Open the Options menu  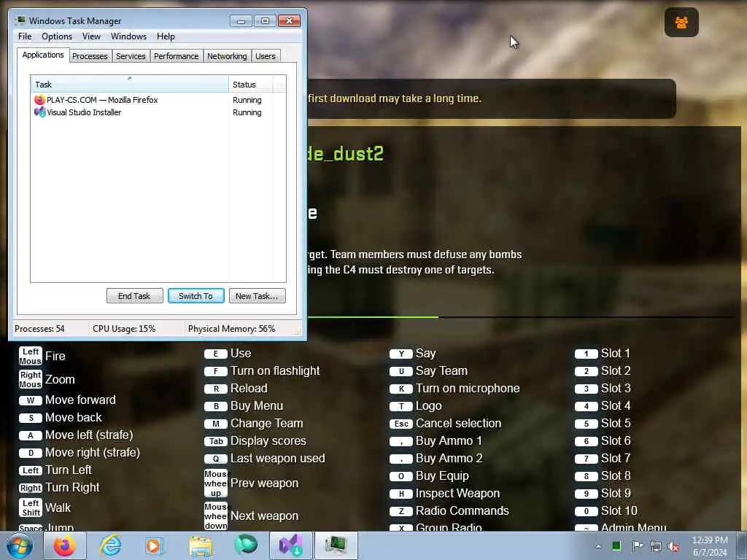click(57, 36)
